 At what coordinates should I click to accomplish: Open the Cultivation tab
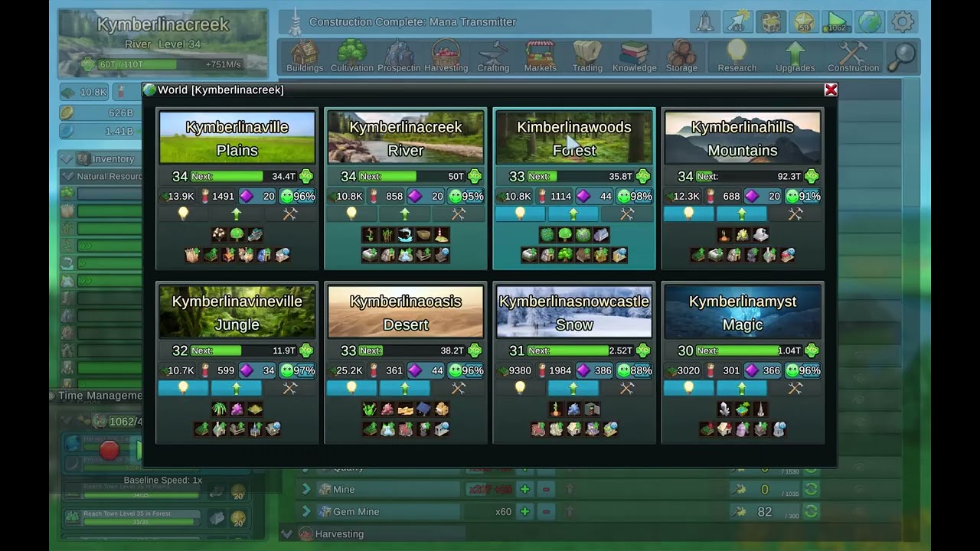point(351,56)
